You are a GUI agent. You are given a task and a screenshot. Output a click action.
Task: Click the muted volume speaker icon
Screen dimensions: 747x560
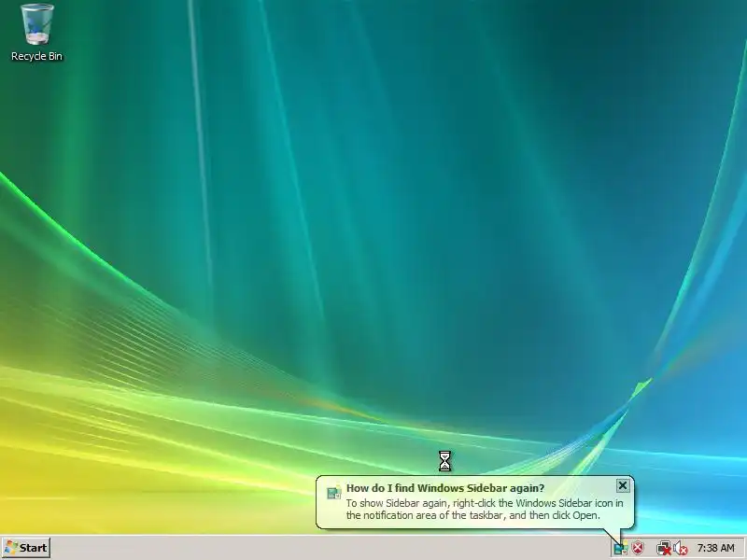click(x=681, y=548)
